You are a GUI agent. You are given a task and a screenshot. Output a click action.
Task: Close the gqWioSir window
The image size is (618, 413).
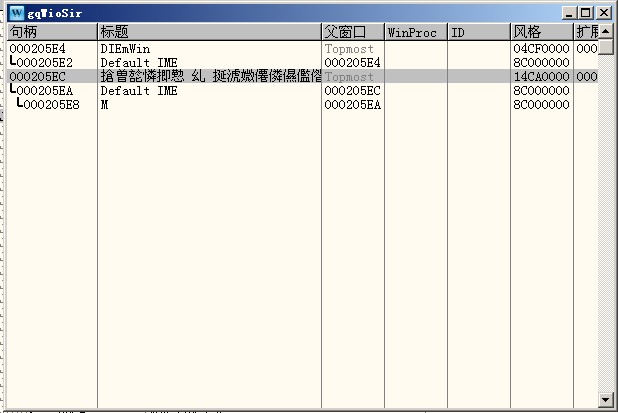pos(603,13)
